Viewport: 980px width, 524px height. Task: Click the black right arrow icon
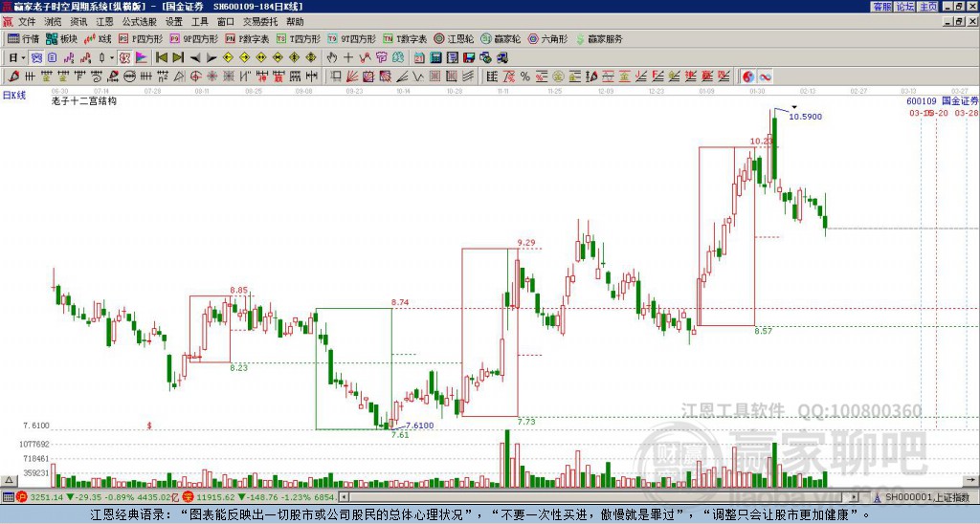212,57
